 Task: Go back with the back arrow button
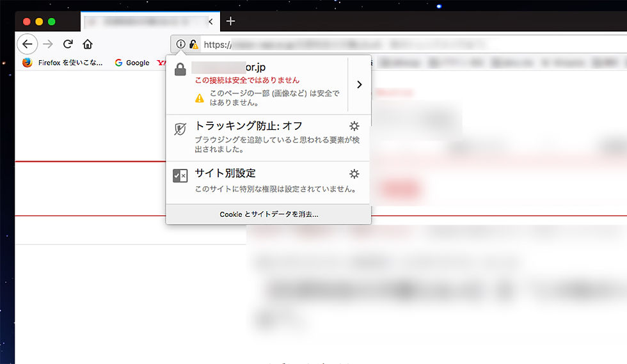point(27,44)
